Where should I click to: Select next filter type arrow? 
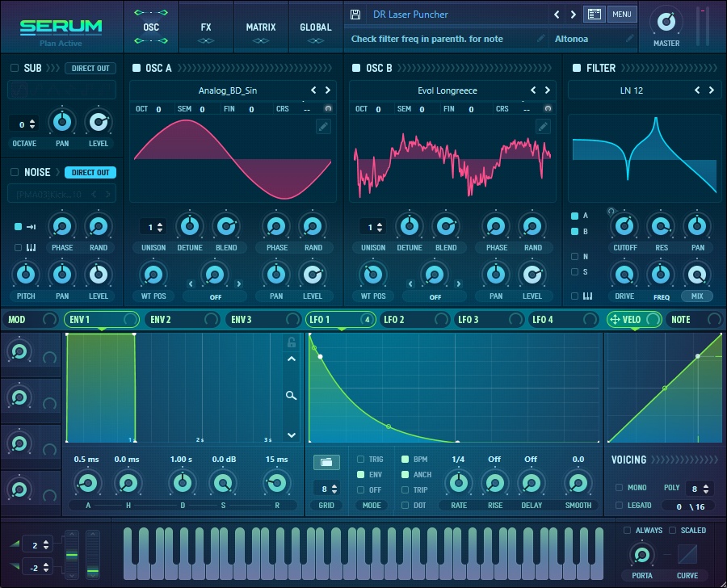pyautogui.click(x=711, y=90)
